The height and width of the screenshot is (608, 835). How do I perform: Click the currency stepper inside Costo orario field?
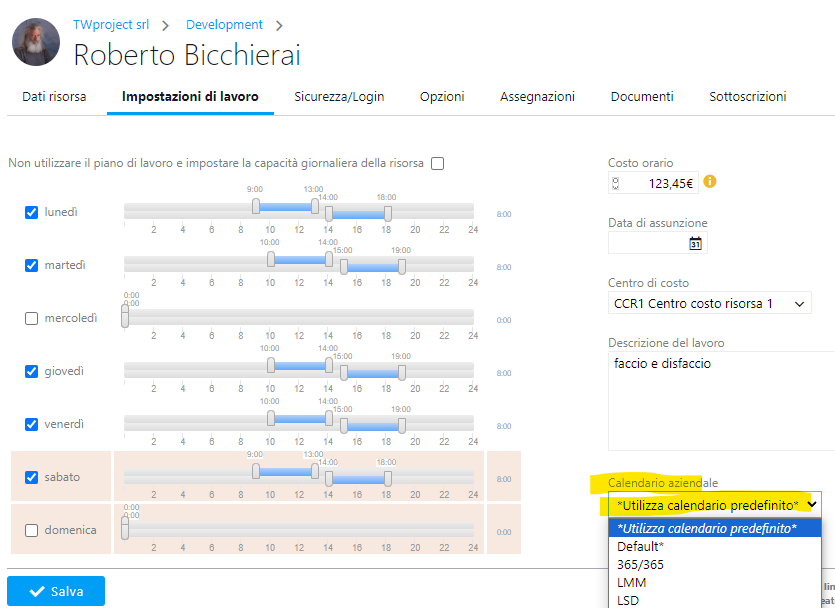(x=615, y=184)
